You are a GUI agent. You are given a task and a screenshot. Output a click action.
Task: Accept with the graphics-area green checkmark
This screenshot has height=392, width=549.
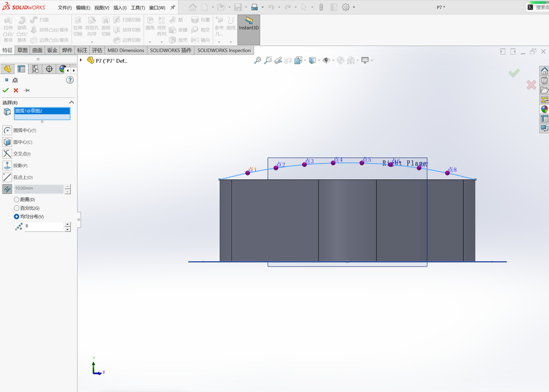[x=514, y=73]
